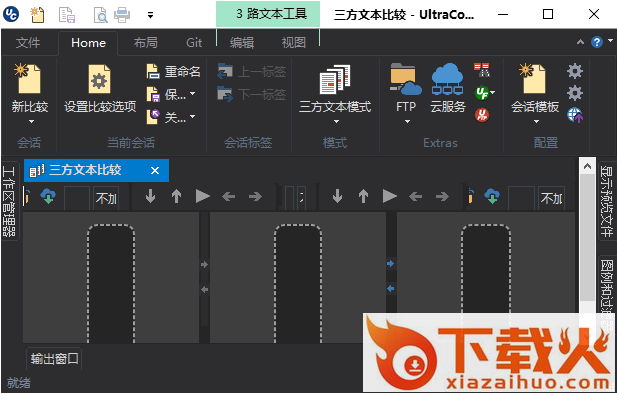Expand the 关... close dropdown arrow
Image resolution: width=617 pixels, height=394 pixels.
(x=192, y=117)
